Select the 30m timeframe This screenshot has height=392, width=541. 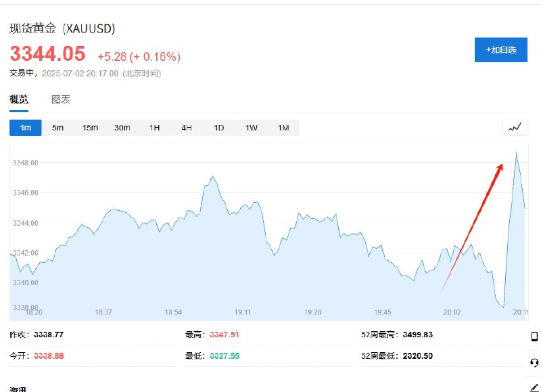click(122, 128)
